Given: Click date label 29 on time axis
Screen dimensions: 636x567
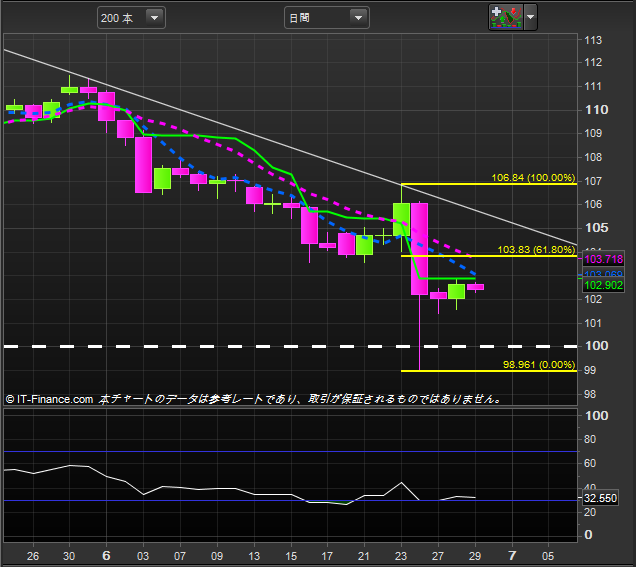Looking at the screenshot, I should click(475, 556).
